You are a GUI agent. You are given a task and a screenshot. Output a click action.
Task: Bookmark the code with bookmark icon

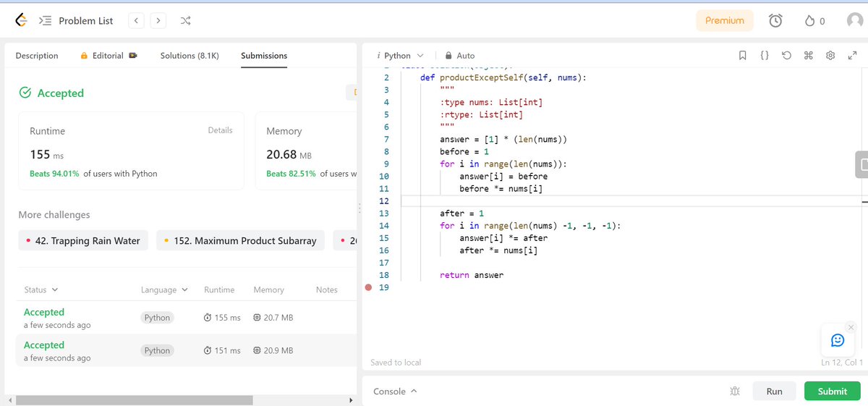coord(743,56)
